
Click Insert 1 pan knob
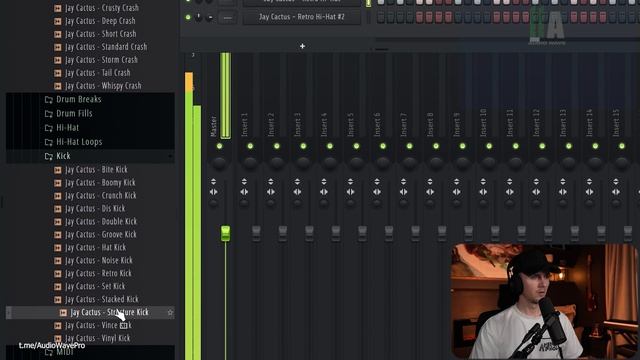(x=250, y=163)
